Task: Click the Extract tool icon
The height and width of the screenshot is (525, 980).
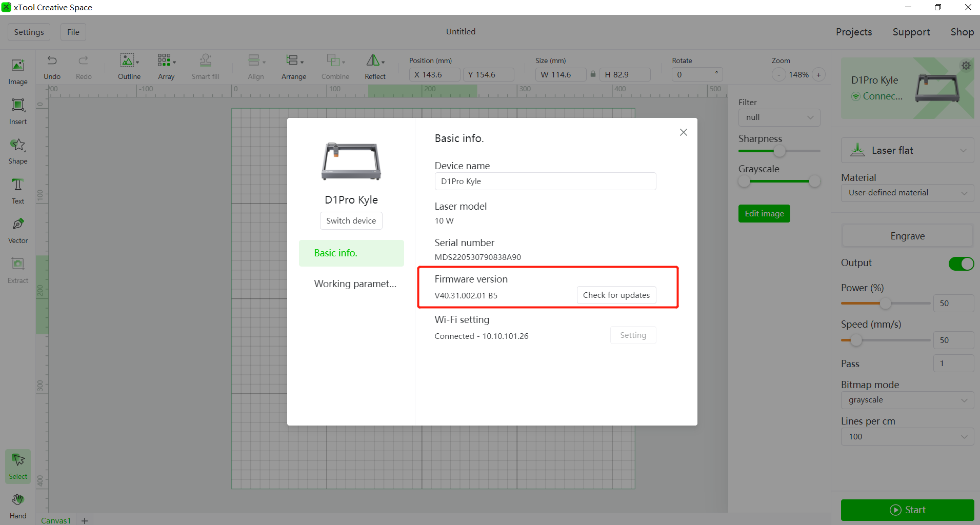Action: (x=17, y=269)
